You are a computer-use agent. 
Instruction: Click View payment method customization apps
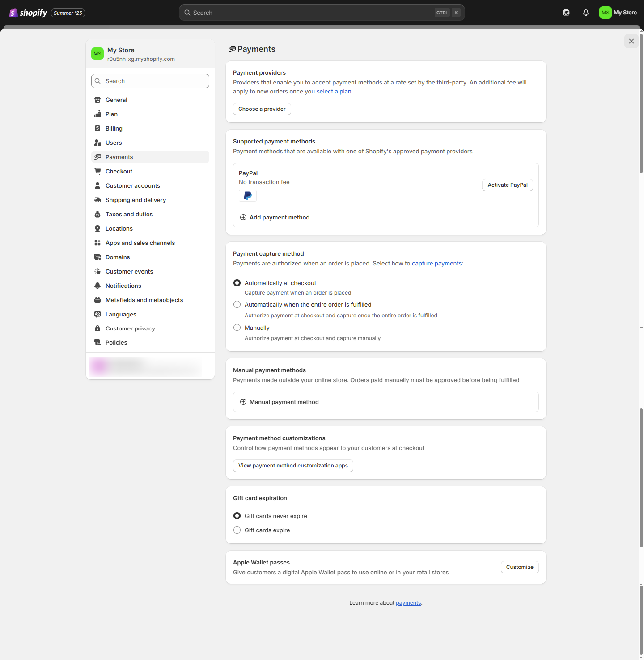tap(293, 466)
